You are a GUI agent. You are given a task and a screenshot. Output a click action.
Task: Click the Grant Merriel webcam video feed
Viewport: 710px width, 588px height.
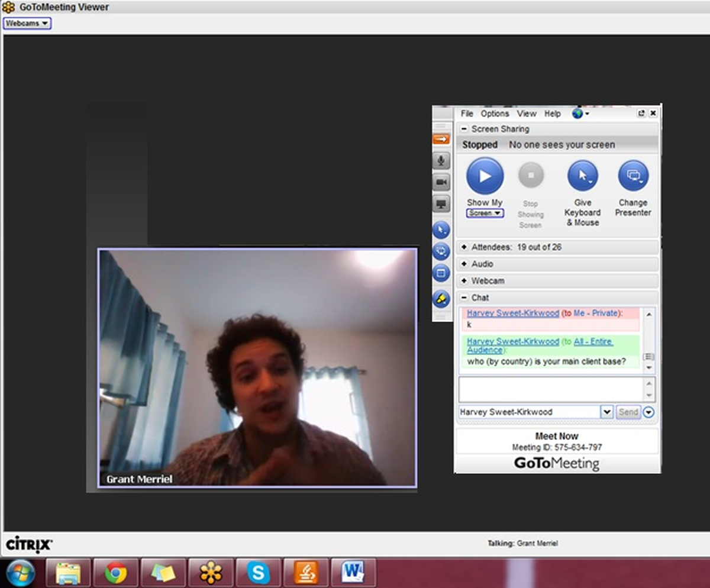257,368
